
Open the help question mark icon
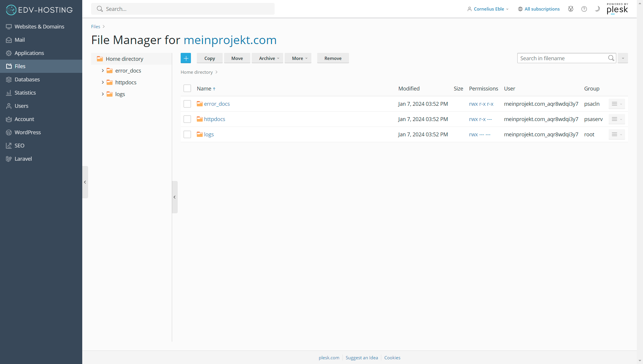[x=584, y=9]
